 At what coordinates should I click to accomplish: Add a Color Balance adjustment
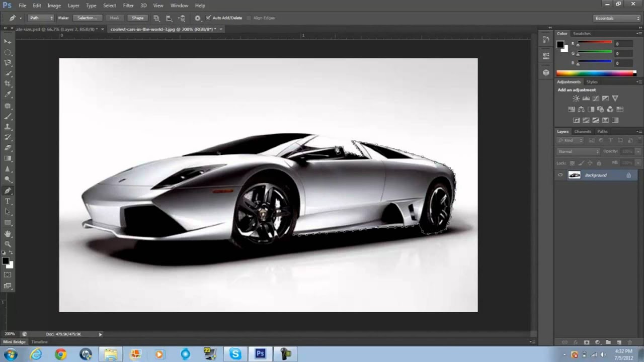click(581, 109)
